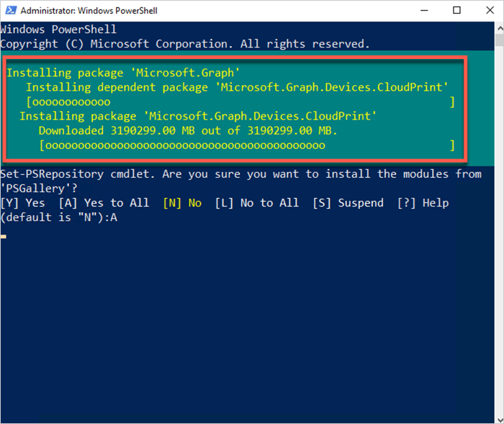Click the [Y] Yes option text
Screen dimensions: 504x424
click(x=23, y=203)
